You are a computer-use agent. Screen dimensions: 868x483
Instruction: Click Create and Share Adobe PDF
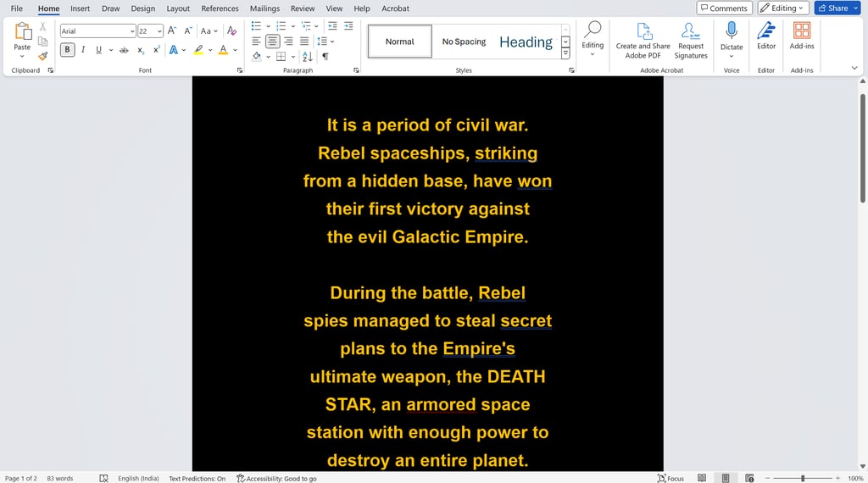643,41
